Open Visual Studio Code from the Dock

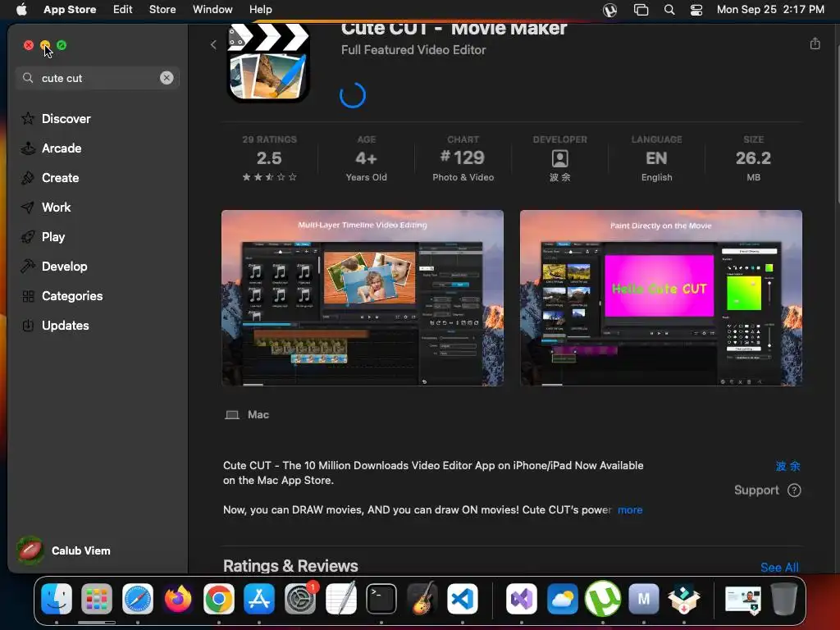coord(463,598)
